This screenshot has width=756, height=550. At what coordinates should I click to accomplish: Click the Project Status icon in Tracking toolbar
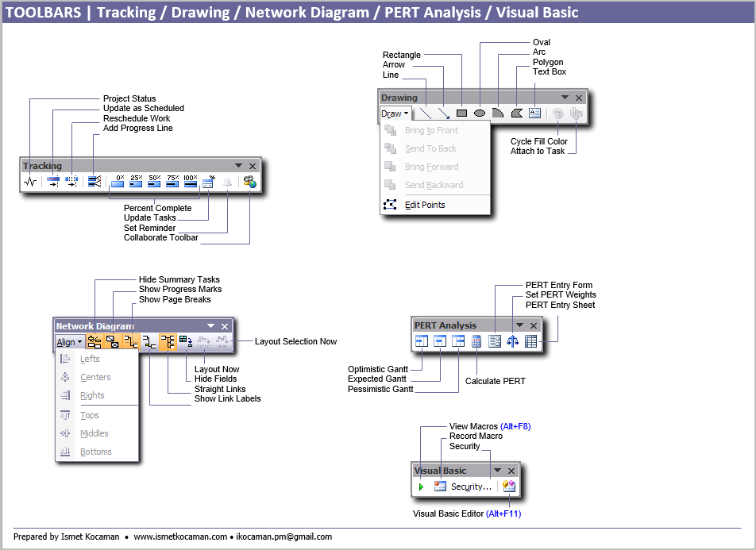(x=30, y=182)
